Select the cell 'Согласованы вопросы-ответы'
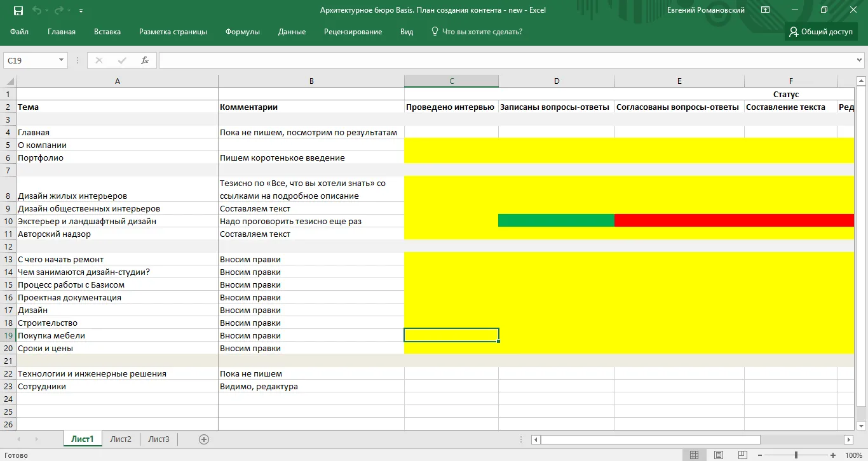 pos(679,107)
